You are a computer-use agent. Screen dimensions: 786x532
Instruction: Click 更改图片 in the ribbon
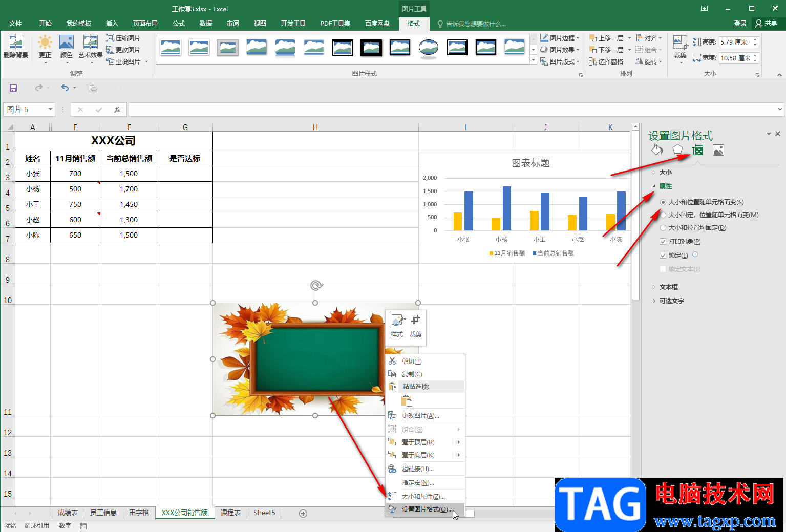pos(123,50)
